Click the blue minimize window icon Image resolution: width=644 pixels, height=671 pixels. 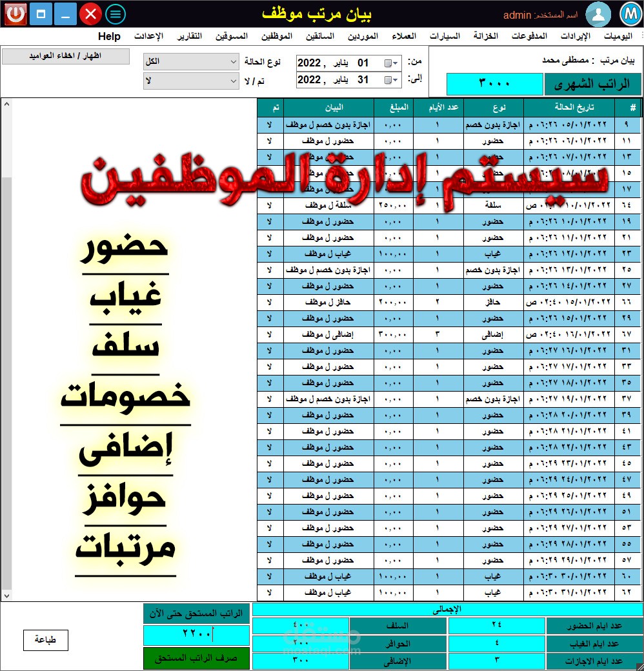65,14
